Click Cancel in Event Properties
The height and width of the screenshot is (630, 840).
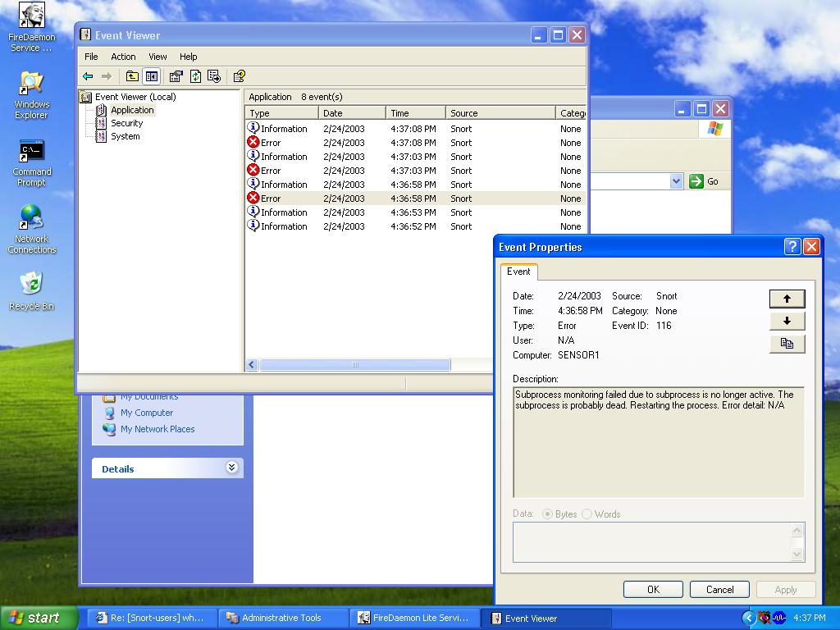(x=719, y=589)
